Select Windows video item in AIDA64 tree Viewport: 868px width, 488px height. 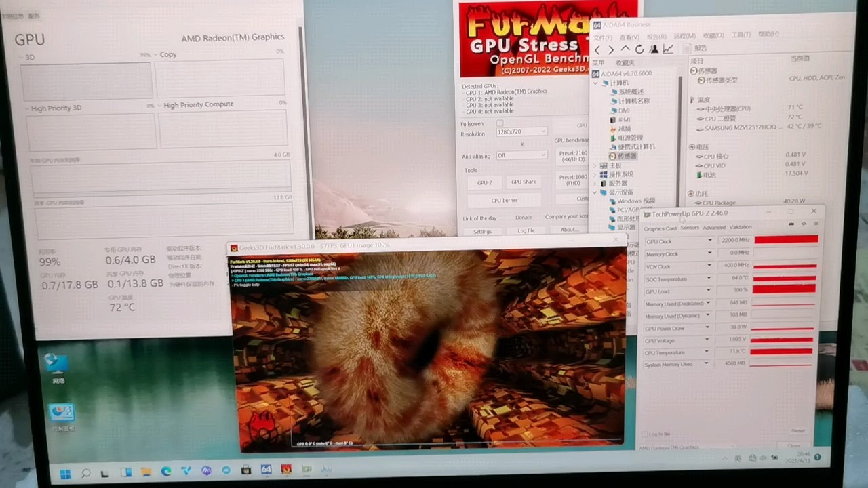tap(631, 201)
